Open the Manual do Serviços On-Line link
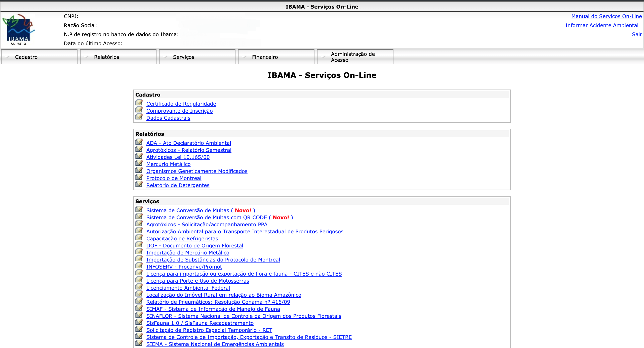 [x=607, y=16]
